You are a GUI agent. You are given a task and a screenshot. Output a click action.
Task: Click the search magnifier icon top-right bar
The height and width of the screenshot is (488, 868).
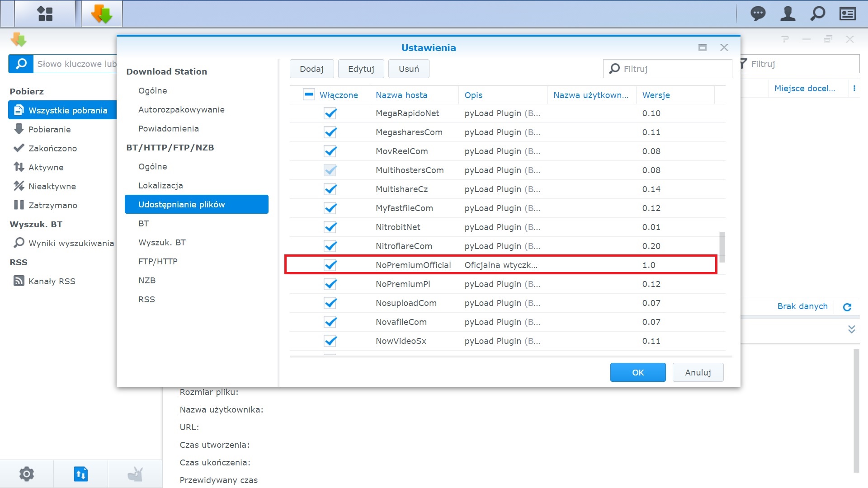[817, 14]
